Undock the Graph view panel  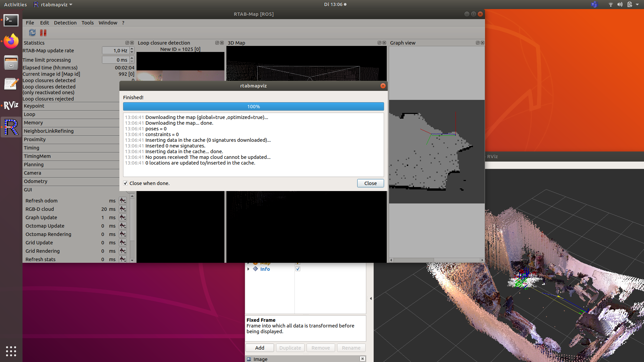coord(478,43)
